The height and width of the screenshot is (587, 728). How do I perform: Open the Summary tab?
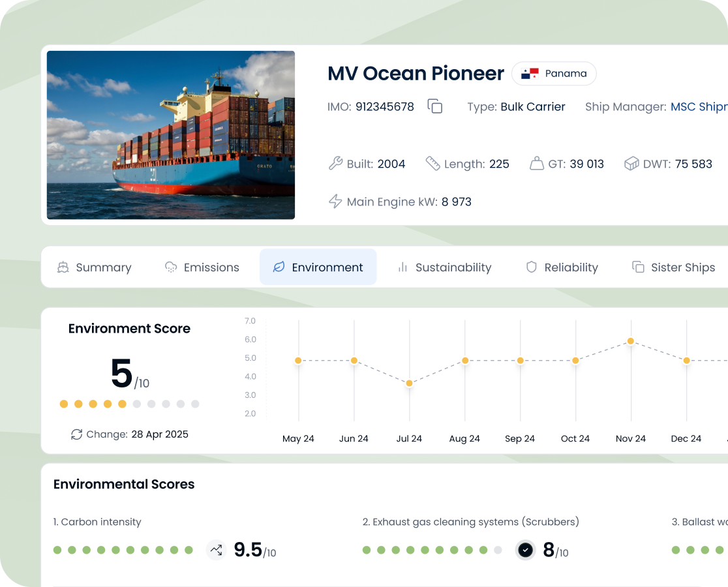click(x=94, y=267)
